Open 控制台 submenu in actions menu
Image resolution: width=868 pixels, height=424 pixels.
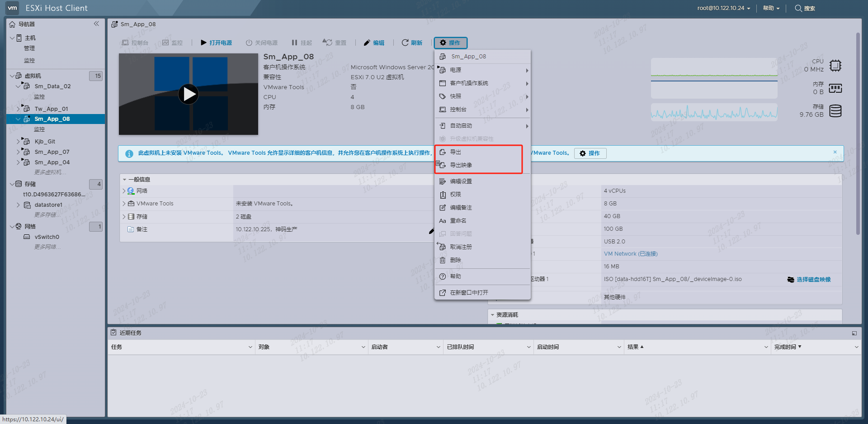point(482,110)
